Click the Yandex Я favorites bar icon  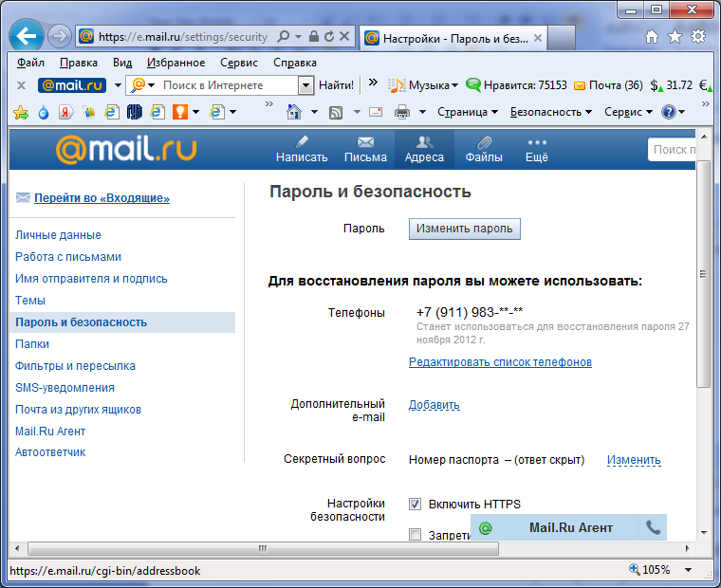coord(65,112)
